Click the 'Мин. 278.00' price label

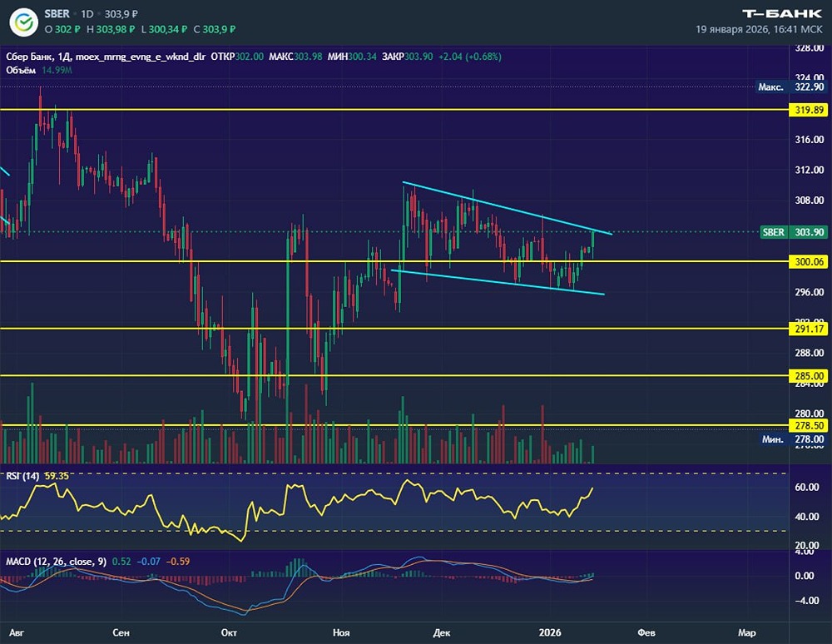coord(793,439)
